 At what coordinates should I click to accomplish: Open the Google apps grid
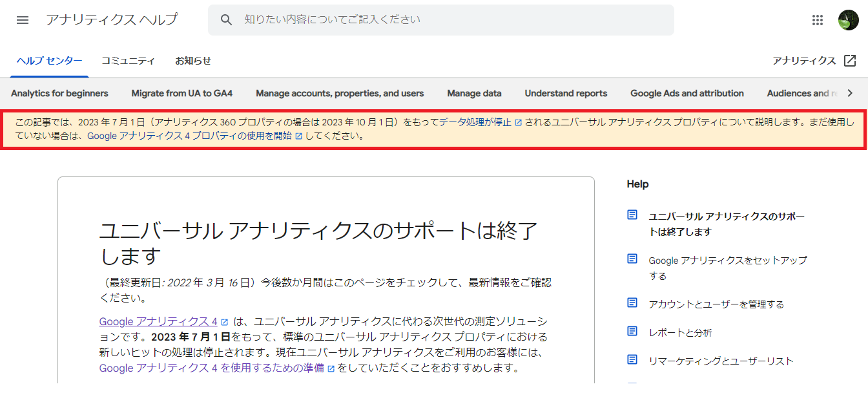(818, 20)
